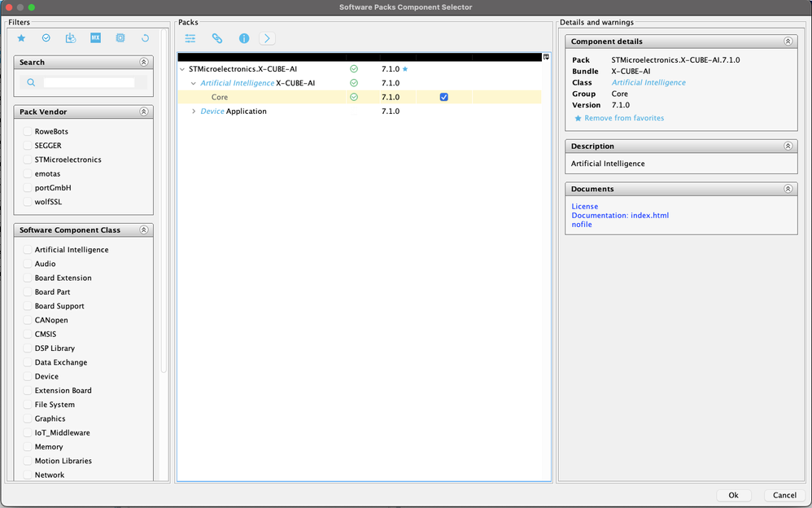Tick the Board Support checkbox
The image size is (812, 508).
pos(28,306)
